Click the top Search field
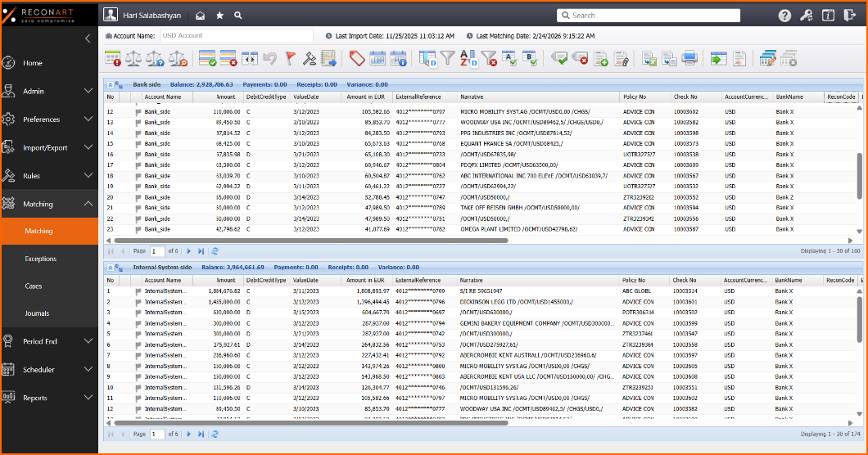The width and height of the screenshot is (868, 455). pos(649,16)
